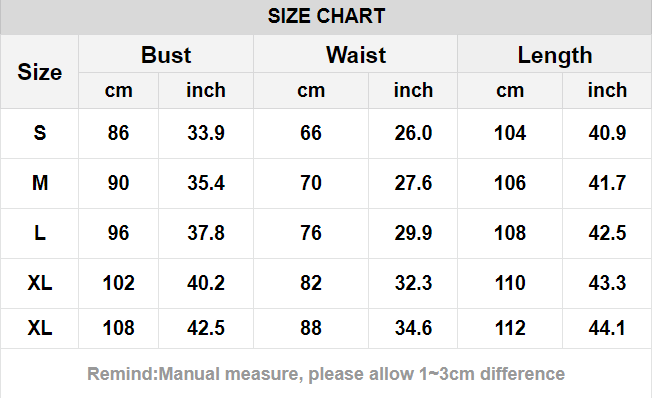Click length 44.1 inch cell
Screen dimensions: 652x398
(x=607, y=328)
